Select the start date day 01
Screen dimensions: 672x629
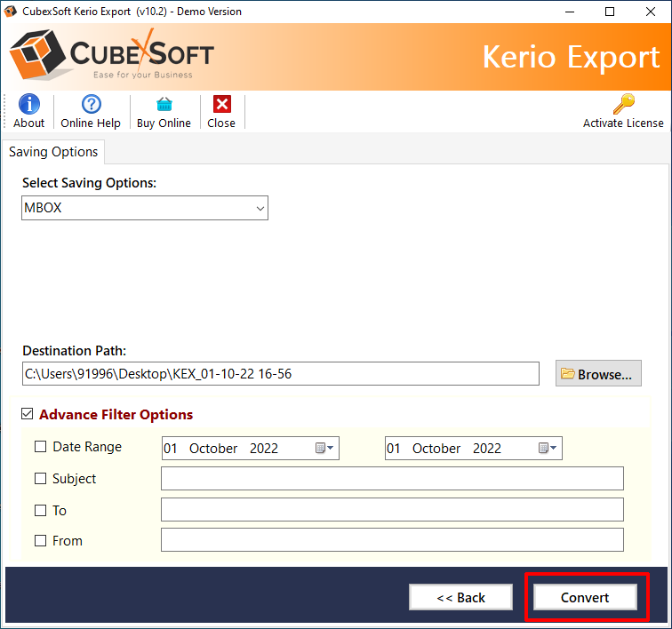pyautogui.click(x=170, y=448)
